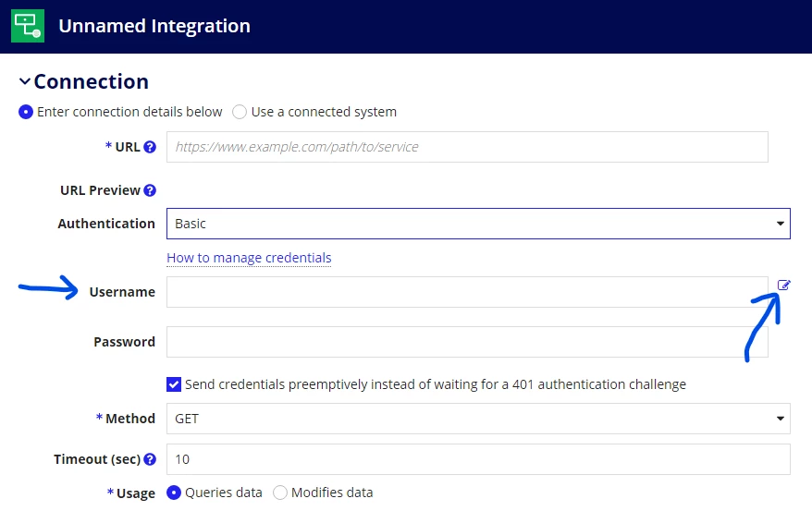Image resolution: width=812 pixels, height=511 pixels.
Task: Select 'Enter connection details below' radio
Action: (26, 112)
